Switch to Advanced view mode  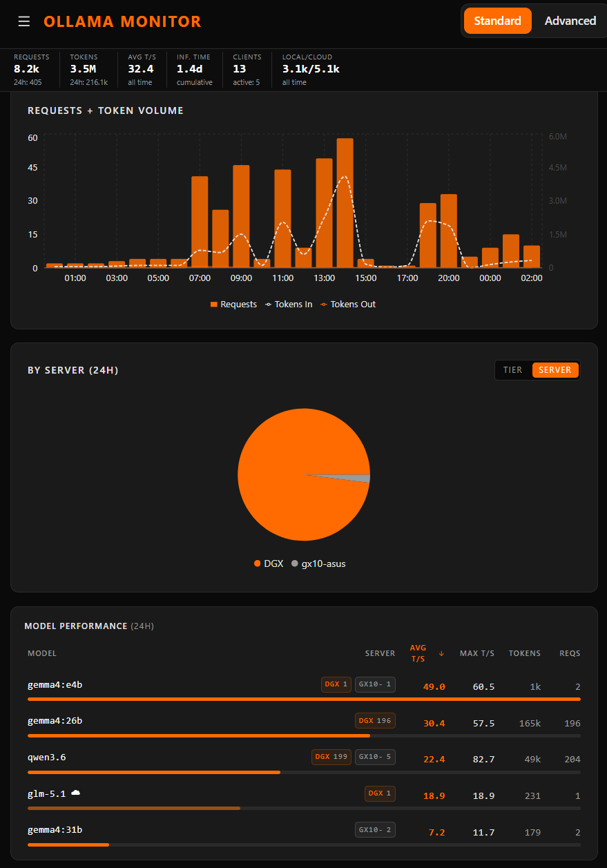point(570,21)
